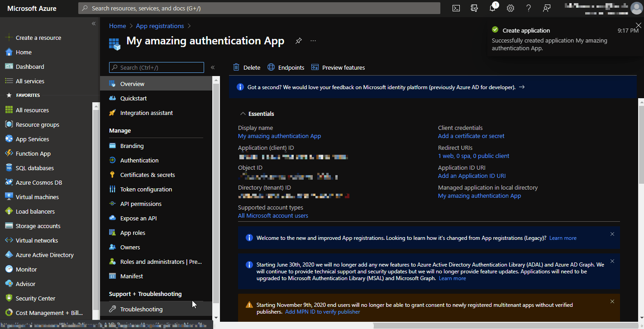Image resolution: width=644 pixels, height=329 pixels.
Task: Open the notifications bell
Action: tap(492, 8)
